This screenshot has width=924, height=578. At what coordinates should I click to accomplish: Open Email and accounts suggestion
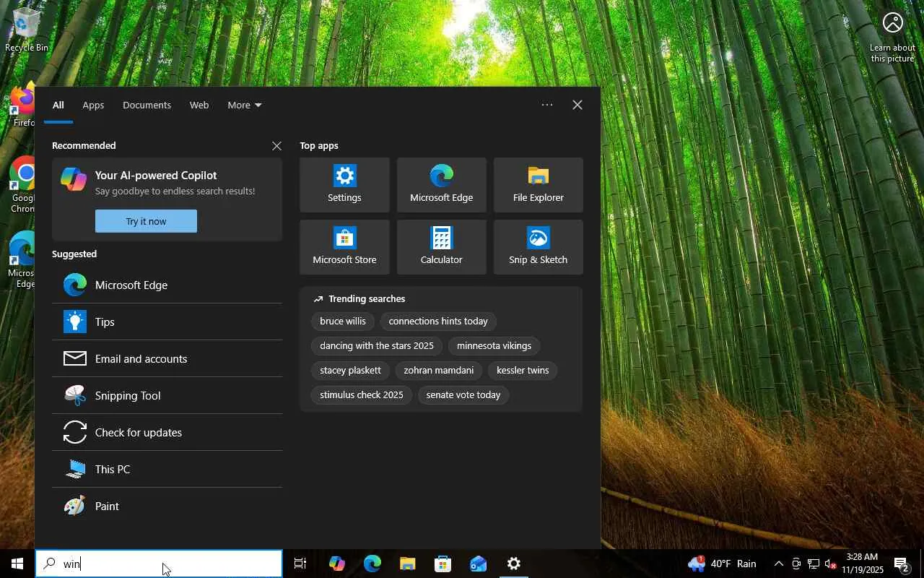(x=167, y=358)
